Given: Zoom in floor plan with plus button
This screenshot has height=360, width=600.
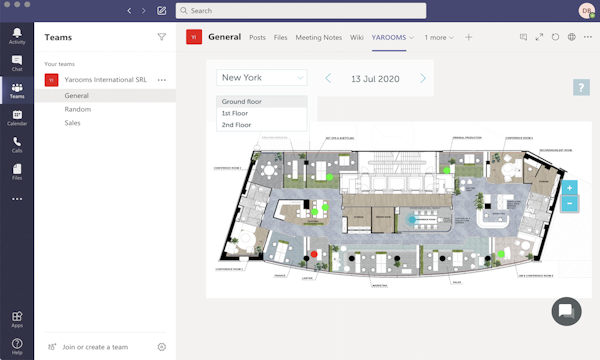Looking at the screenshot, I should tap(569, 188).
